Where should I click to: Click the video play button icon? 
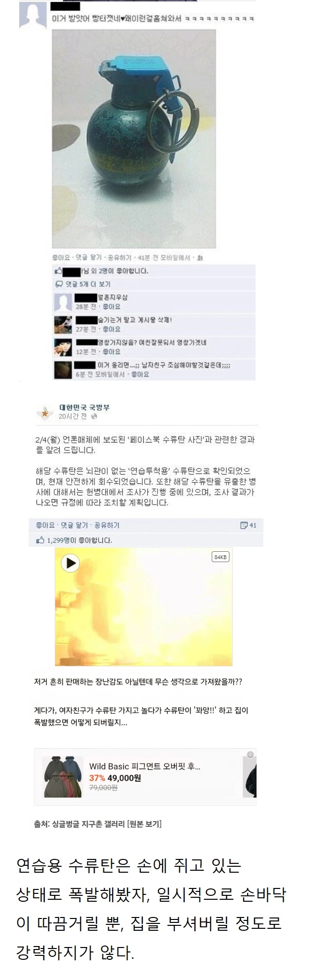(70, 563)
